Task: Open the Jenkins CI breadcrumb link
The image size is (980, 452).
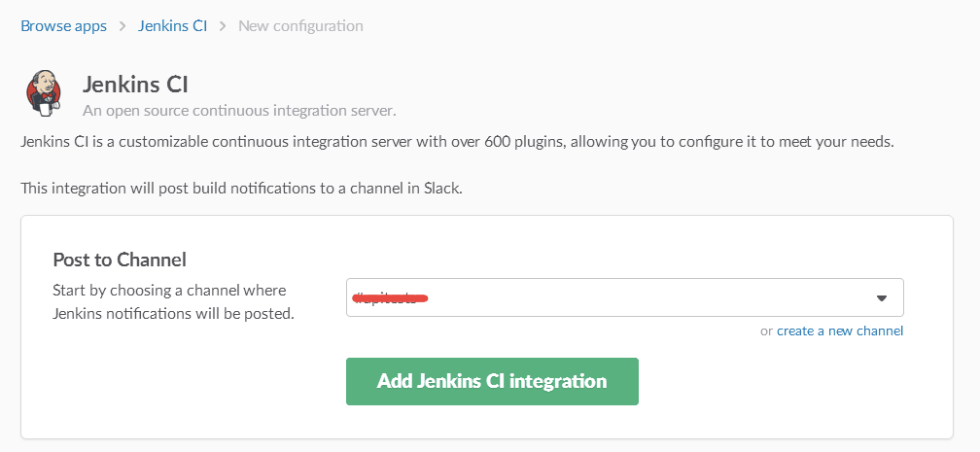Action: [x=172, y=26]
